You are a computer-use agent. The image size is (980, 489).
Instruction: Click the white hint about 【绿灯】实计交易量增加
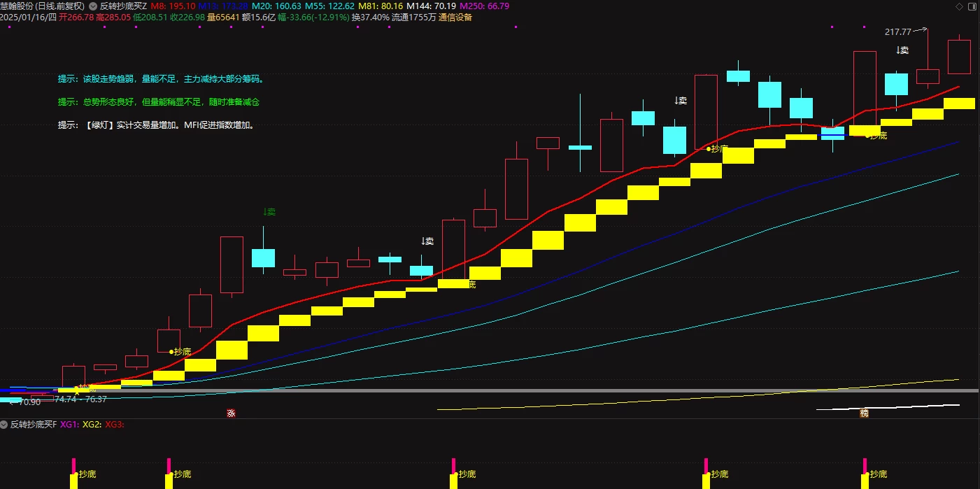[x=157, y=126]
